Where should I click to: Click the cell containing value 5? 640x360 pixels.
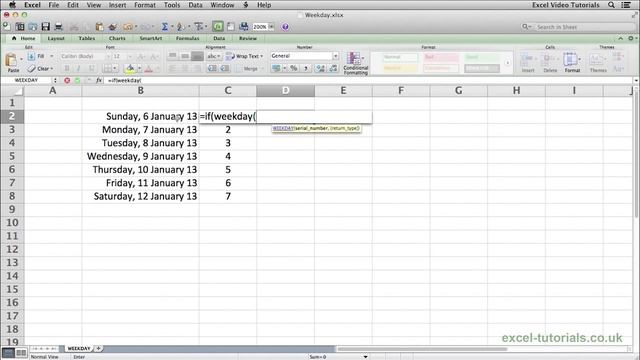[x=228, y=170]
